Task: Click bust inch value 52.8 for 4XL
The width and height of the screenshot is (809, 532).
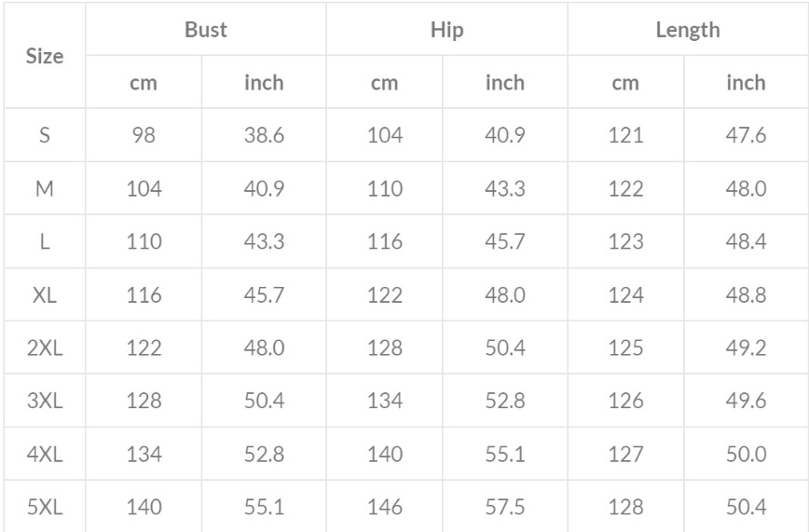Action: [x=264, y=455]
